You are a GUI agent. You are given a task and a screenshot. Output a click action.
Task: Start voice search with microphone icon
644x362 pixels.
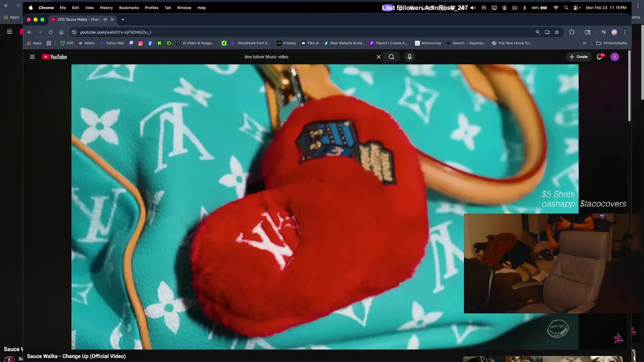coord(410,57)
